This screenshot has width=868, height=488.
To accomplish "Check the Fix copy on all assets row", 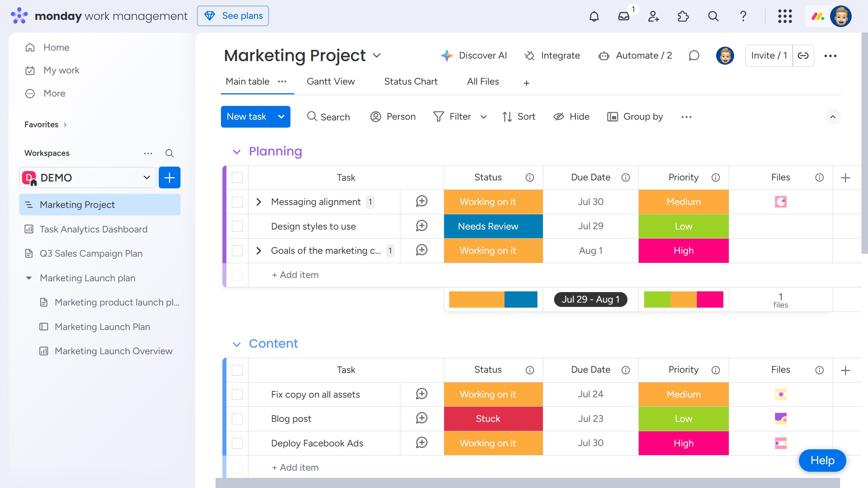I will click(237, 394).
